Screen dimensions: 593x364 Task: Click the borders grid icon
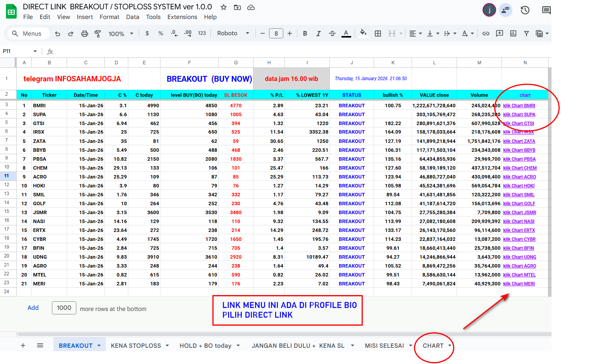(x=378, y=34)
